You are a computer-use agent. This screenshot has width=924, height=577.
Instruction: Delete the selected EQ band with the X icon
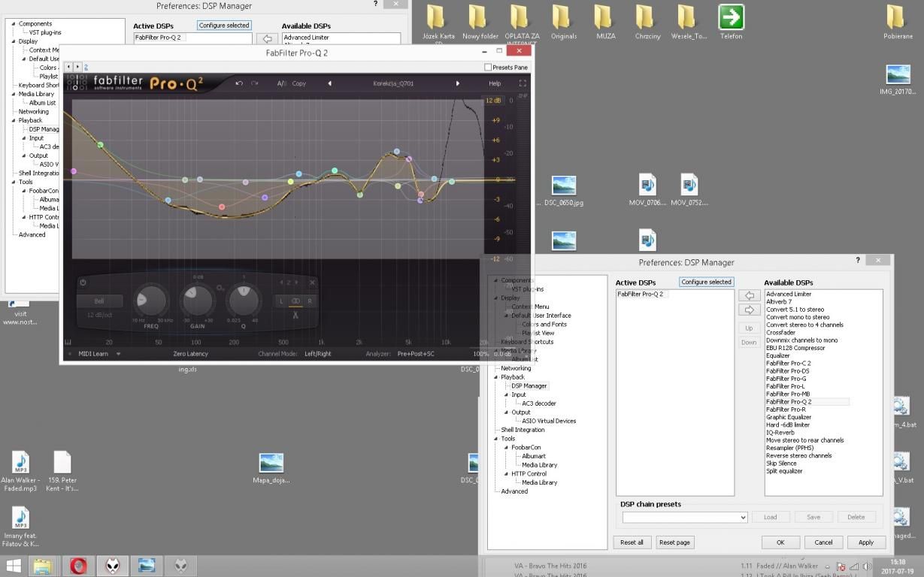click(x=313, y=282)
